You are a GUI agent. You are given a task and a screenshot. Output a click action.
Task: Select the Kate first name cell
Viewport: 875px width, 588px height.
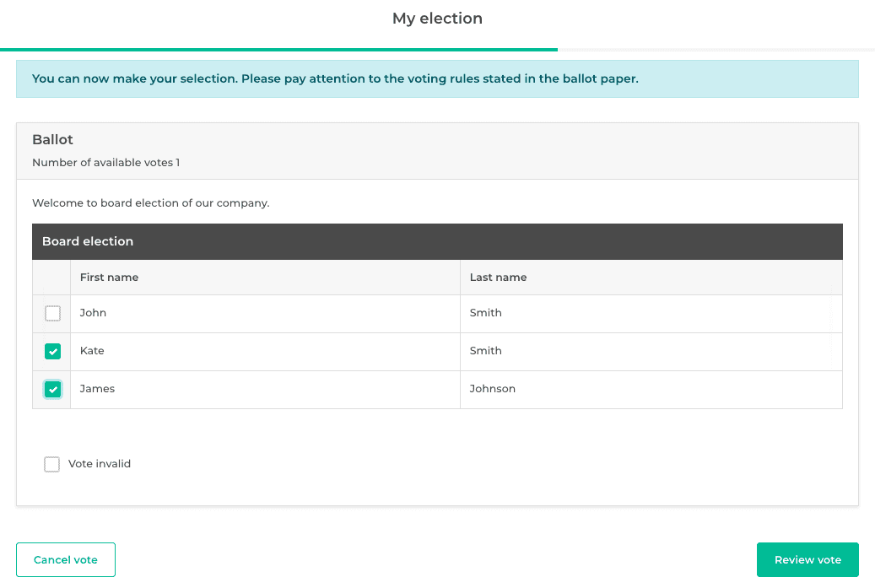click(92, 351)
